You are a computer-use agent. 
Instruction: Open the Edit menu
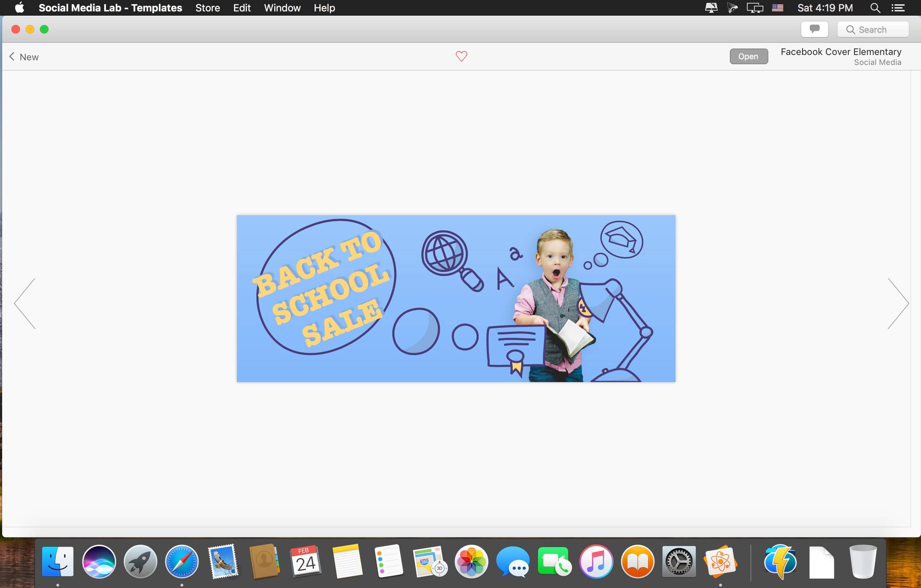242,7
